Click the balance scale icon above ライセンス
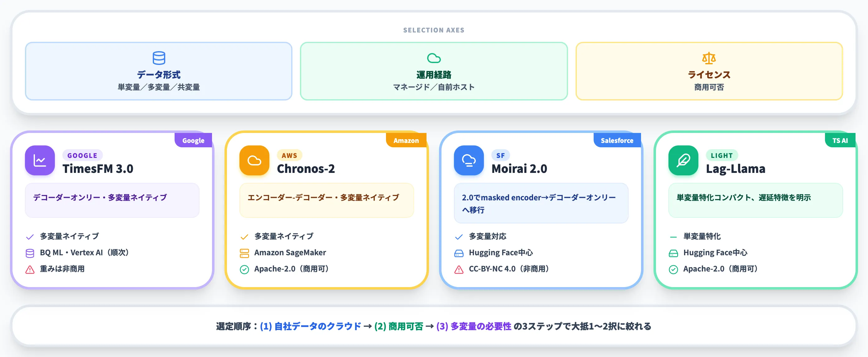Screen dimensions: 868x357 (x=709, y=58)
